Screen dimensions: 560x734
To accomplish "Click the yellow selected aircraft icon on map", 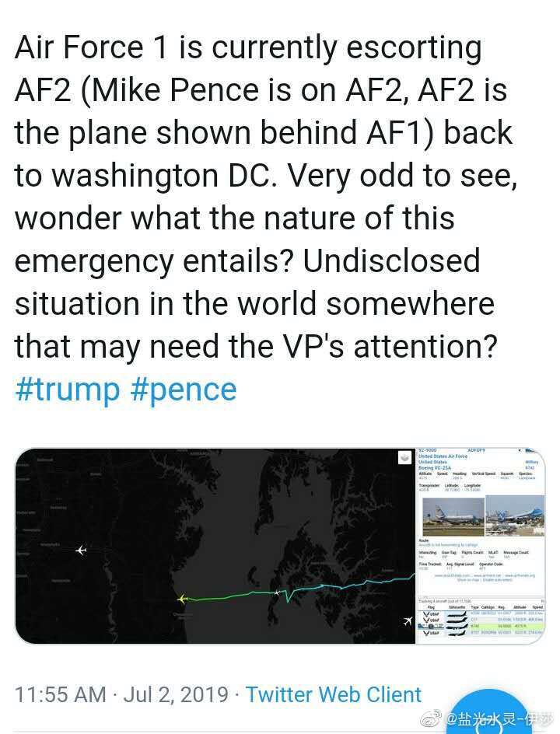I will click(182, 598).
